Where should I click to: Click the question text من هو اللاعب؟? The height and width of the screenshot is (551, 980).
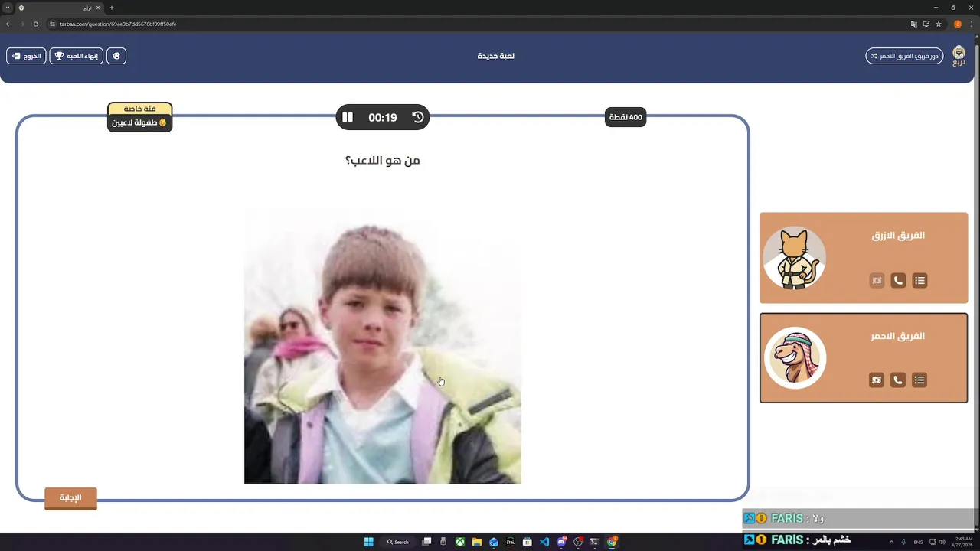click(x=383, y=160)
